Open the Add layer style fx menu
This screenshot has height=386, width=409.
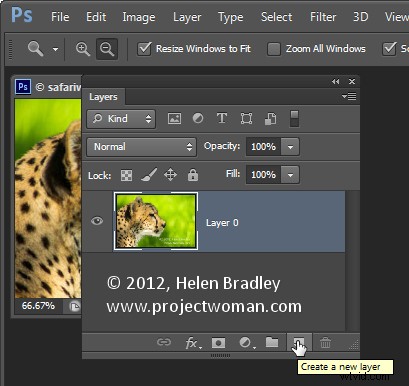pyautogui.click(x=193, y=343)
